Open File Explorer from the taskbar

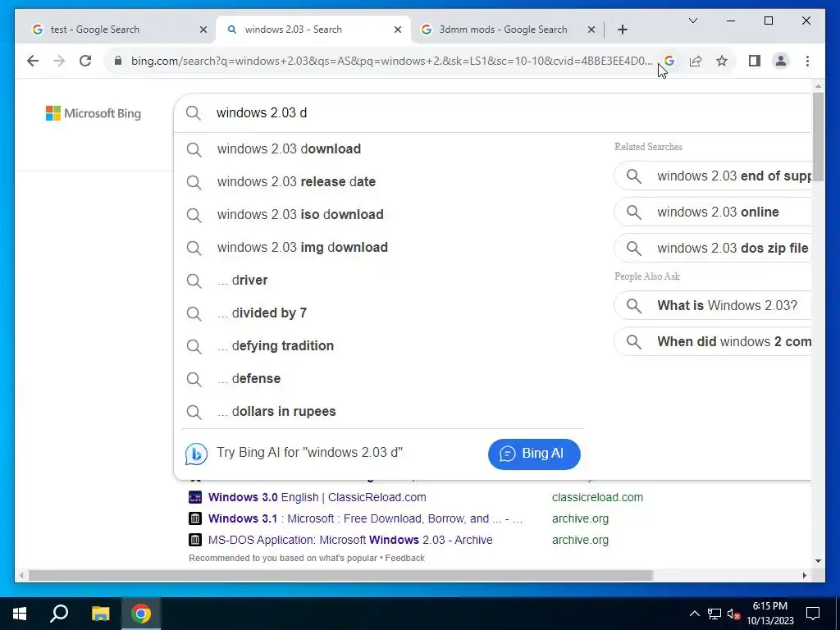(x=100, y=614)
